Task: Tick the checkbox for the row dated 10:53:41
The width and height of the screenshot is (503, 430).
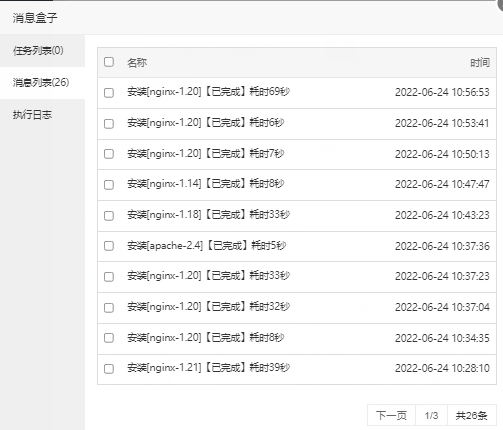Action: [109, 123]
